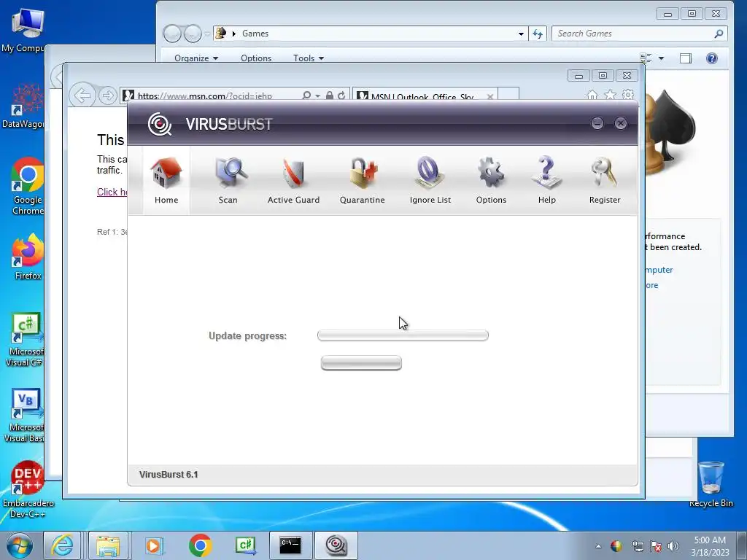This screenshot has width=747, height=560.
Task: Click the blue help icon in Games
Action: pyautogui.click(x=712, y=58)
